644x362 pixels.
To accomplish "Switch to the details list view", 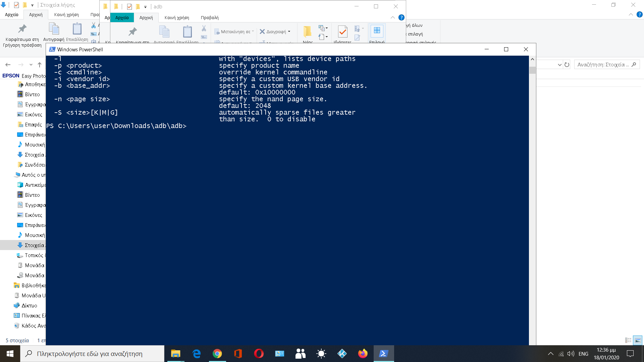I will pyautogui.click(x=628, y=340).
